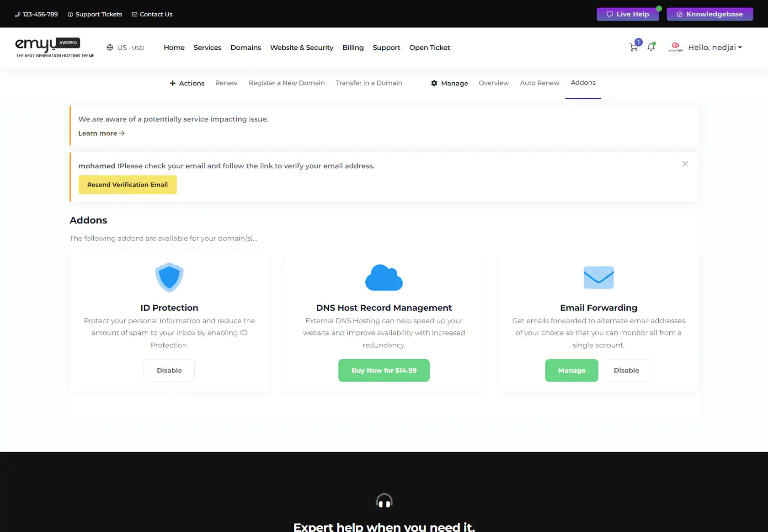Choose Transfer in a Domain
The image size is (768, 532).
point(369,83)
